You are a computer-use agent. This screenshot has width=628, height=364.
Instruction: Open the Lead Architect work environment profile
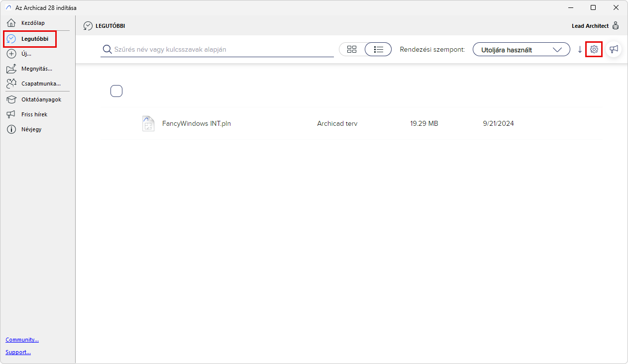click(x=596, y=26)
